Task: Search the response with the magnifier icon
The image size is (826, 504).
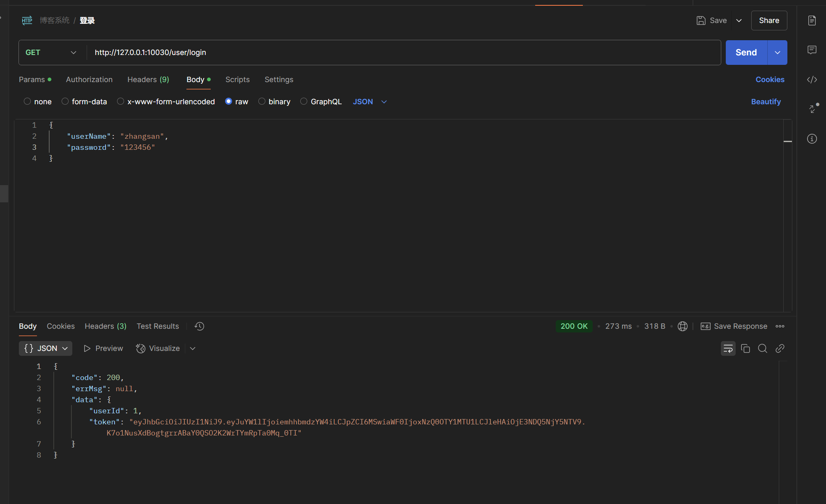Action: 762,348
